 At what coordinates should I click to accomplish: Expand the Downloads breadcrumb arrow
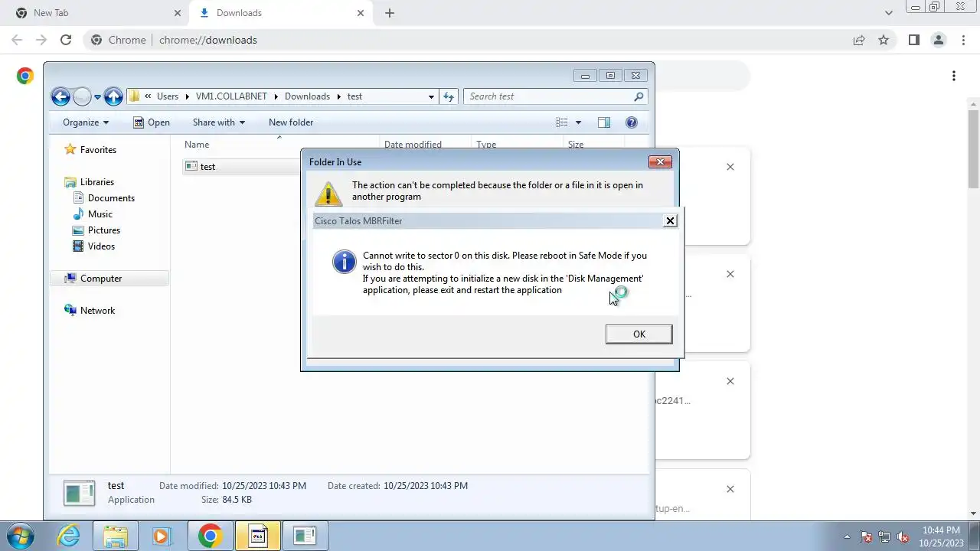[338, 96]
